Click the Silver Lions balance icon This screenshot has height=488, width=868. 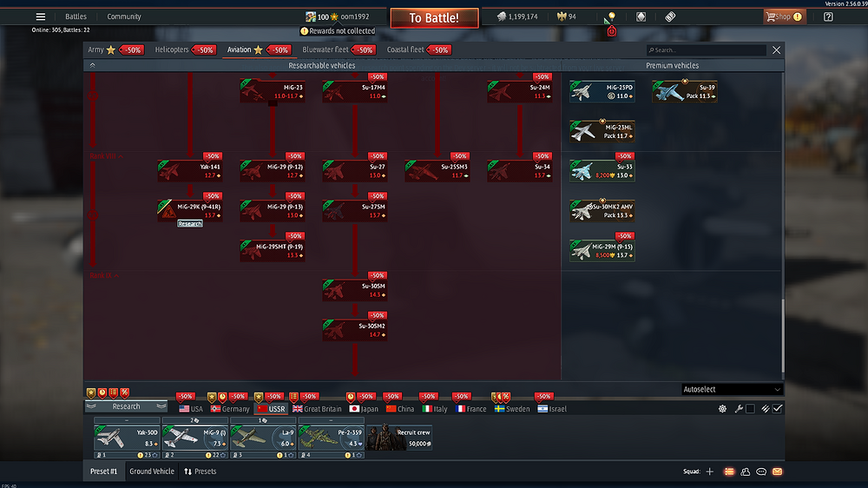[x=502, y=16]
